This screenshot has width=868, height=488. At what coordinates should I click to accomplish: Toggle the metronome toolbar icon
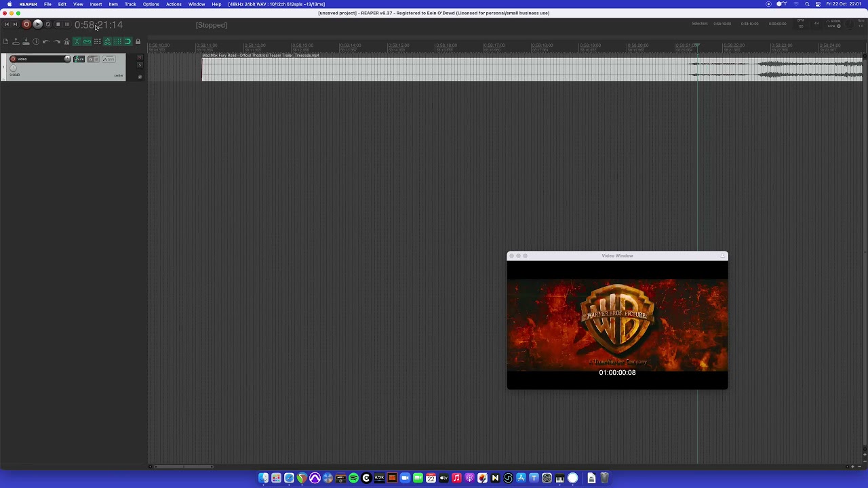click(66, 41)
